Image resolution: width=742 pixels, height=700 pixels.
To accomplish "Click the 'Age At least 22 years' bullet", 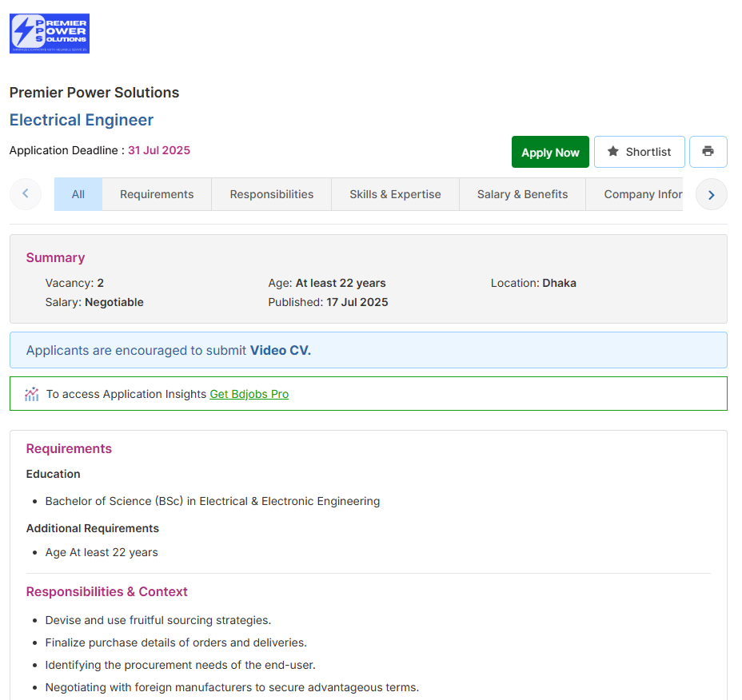I will pos(102,552).
